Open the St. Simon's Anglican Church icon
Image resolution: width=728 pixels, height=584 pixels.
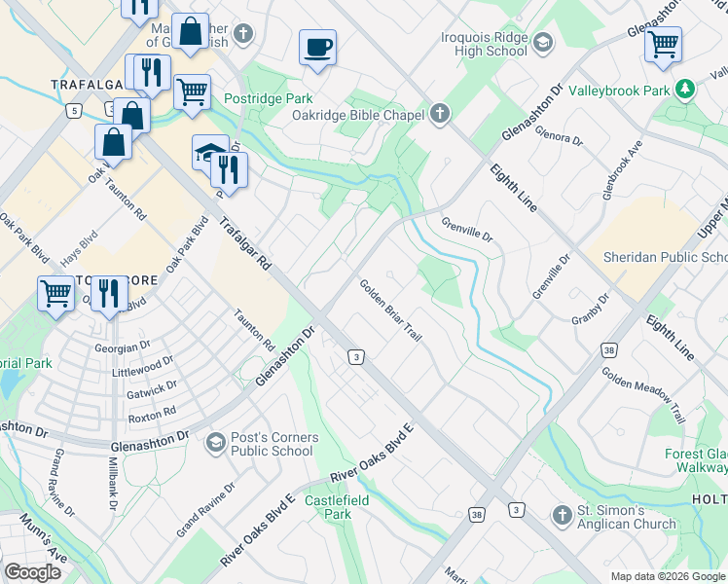tap(563, 516)
